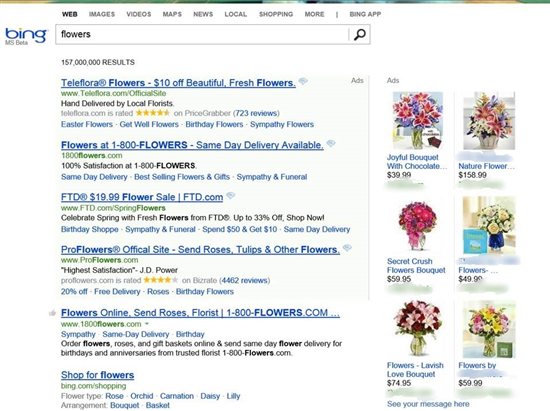This screenshot has width=550, height=411.
Task: Select the WEB tab
Action: coord(69,14)
